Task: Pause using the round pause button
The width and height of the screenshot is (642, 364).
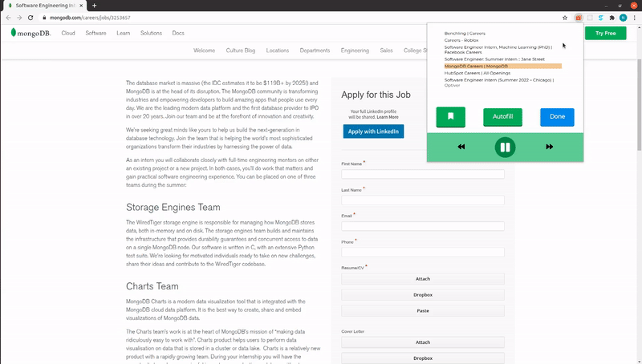Action: tap(505, 147)
